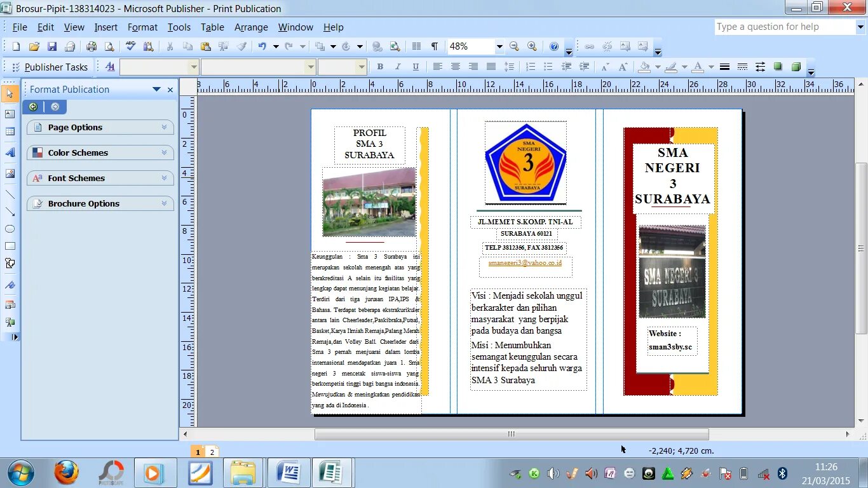Click the 3-D Style icon

pyautogui.click(x=796, y=67)
